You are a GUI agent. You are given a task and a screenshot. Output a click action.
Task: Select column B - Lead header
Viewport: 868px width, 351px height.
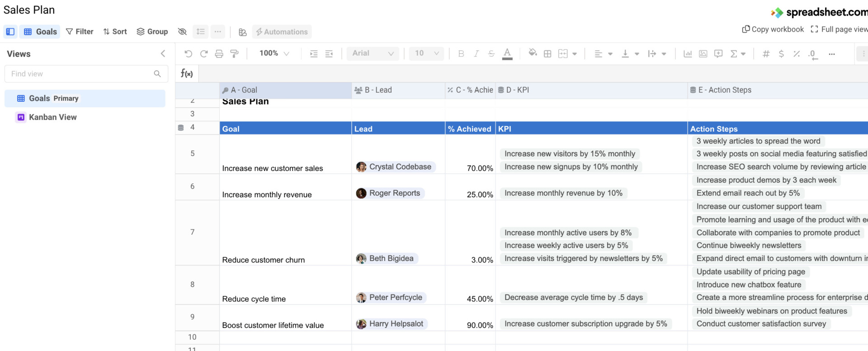398,90
